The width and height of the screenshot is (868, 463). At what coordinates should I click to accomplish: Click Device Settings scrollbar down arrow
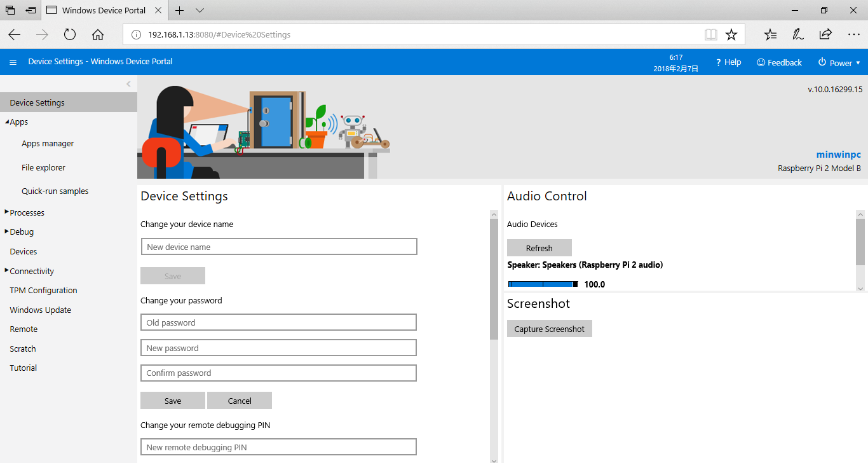[494, 459]
